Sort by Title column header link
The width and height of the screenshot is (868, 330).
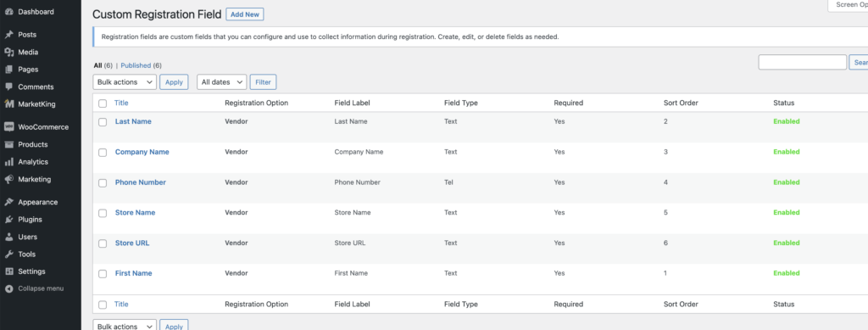click(121, 103)
